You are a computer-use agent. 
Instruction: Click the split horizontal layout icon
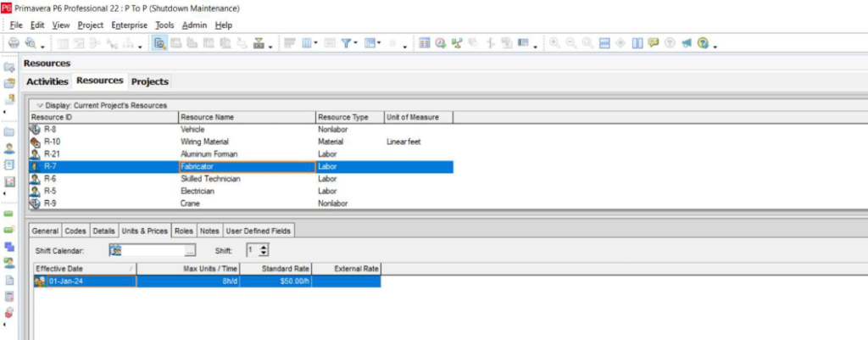coord(604,43)
